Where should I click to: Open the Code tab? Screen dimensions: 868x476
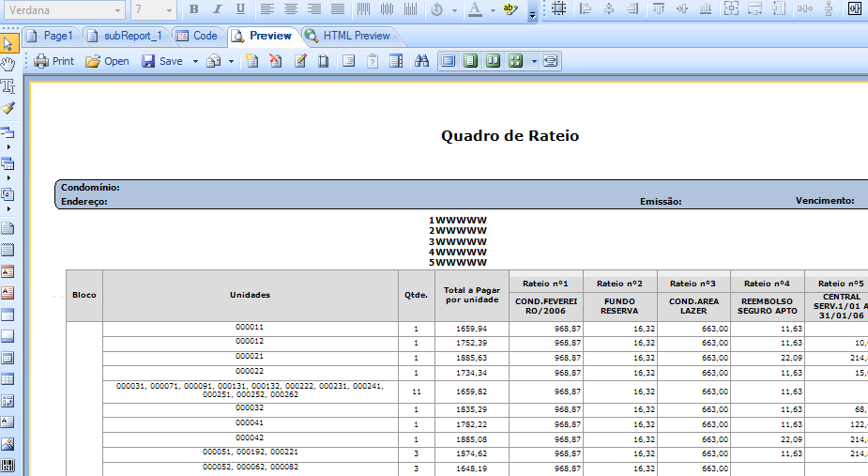[197, 36]
